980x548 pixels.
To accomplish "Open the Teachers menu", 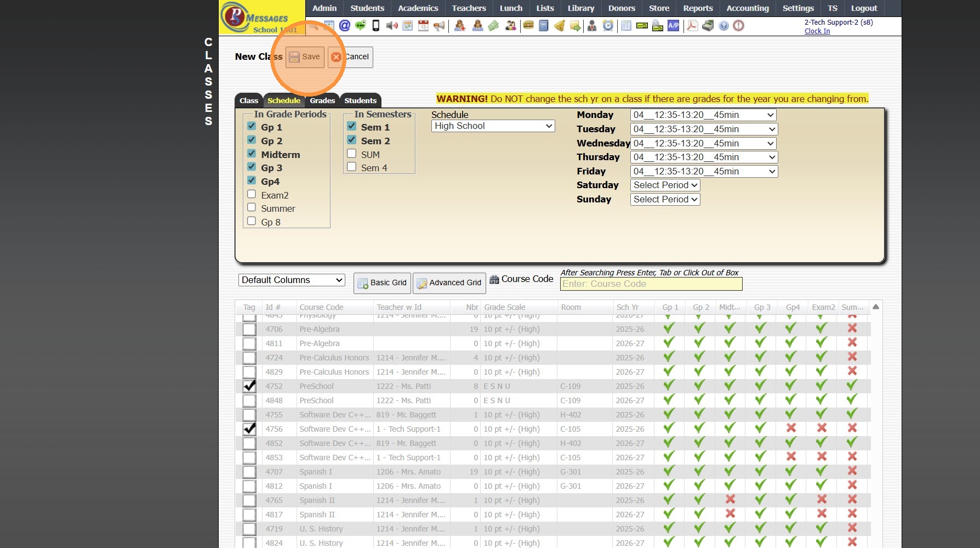I will tap(469, 8).
